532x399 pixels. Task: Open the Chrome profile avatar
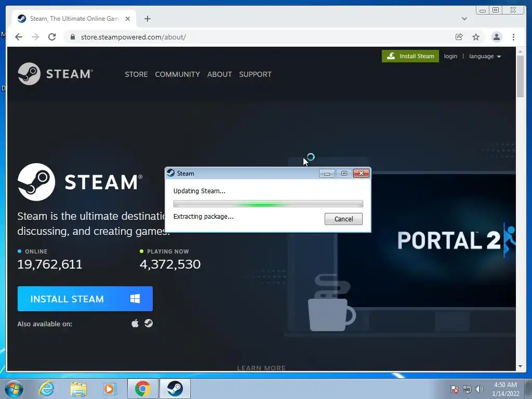point(496,37)
